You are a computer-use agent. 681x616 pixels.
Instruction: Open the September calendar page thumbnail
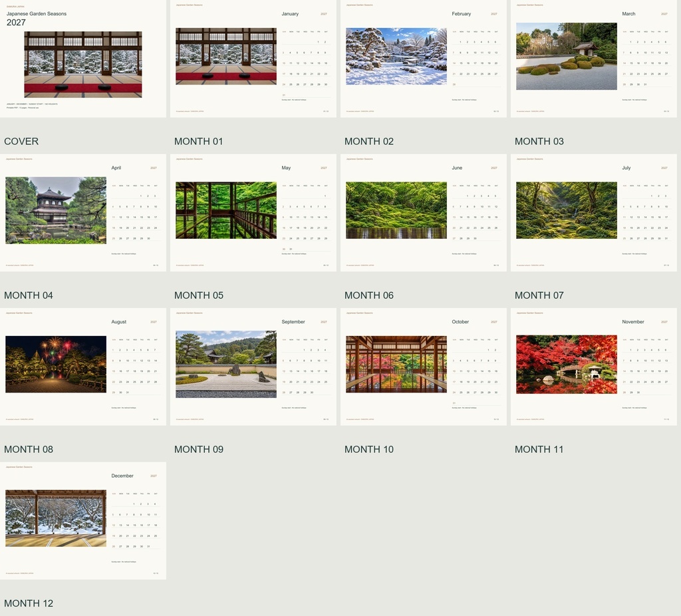253,367
